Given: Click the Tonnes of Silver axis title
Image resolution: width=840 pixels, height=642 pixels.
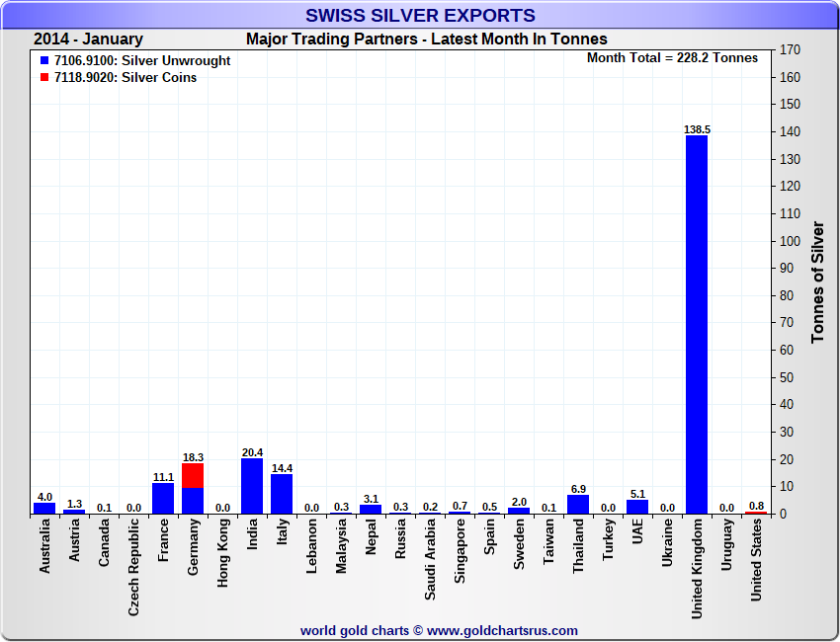Looking at the screenshot, I should click(817, 281).
